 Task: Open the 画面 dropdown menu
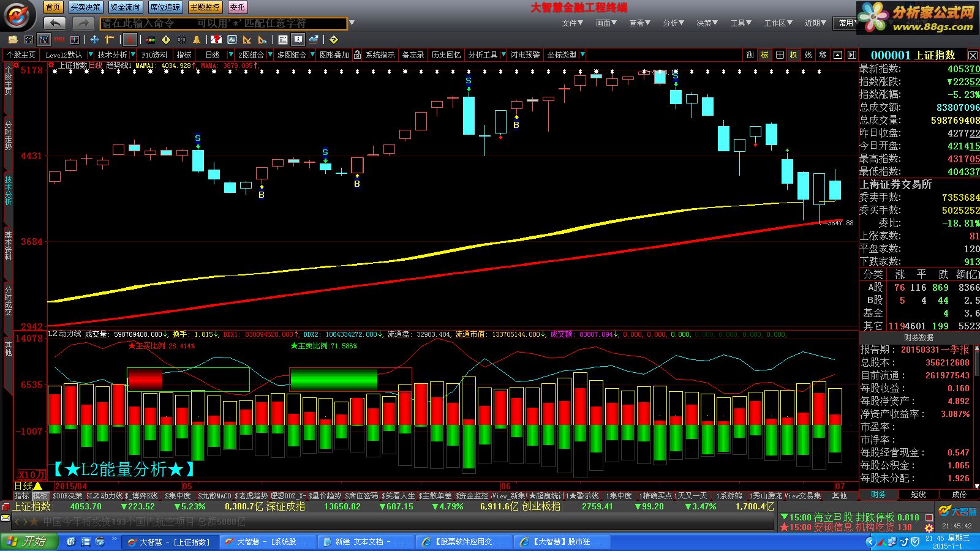point(606,23)
